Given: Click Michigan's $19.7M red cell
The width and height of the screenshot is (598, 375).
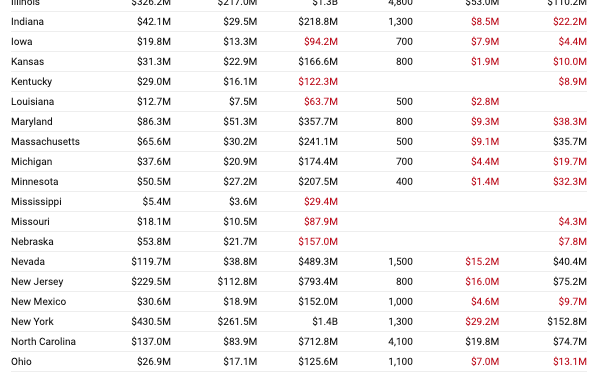Looking at the screenshot, I should (x=570, y=162).
